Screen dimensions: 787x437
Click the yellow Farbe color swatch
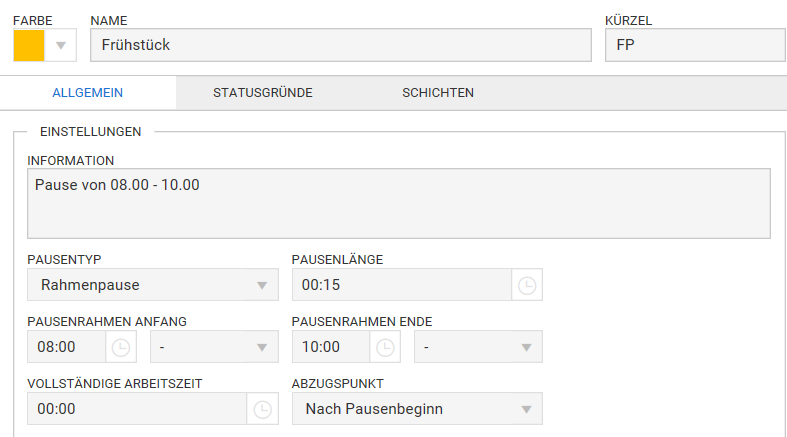pos(29,45)
